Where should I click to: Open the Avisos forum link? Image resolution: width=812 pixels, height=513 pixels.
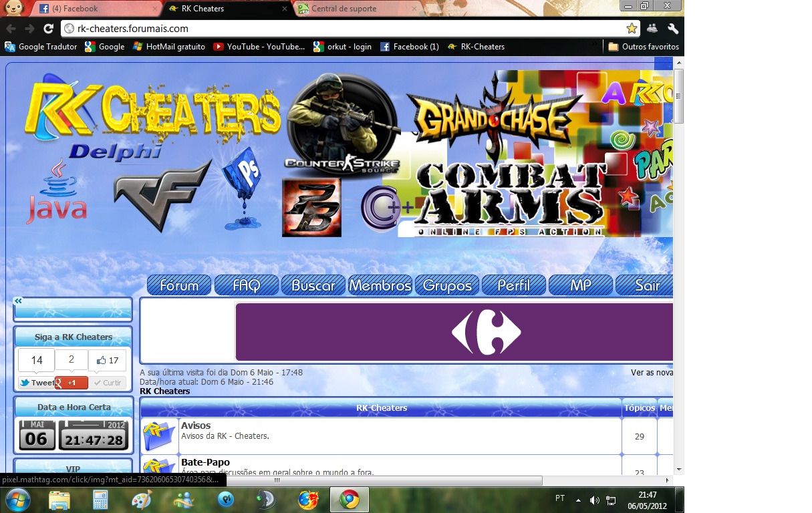[196, 425]
